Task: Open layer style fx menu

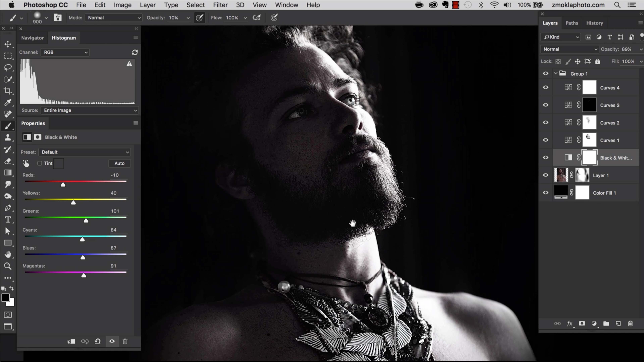Action: pyautogui.click(x=570, y=323)
